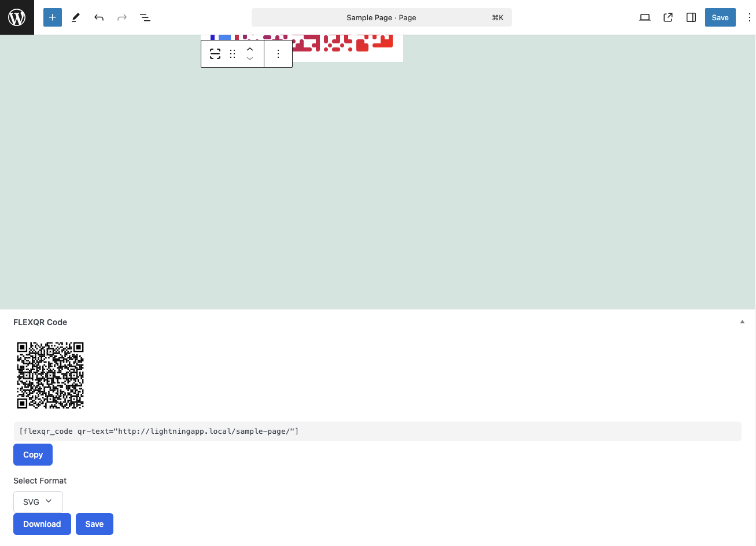Open the Document Overview list view
The width and height of the screenshot is (756, 546).
coord(145,17)
